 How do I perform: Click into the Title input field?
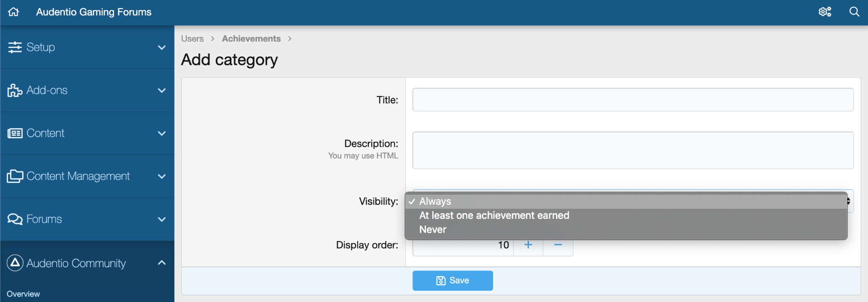click(633, 100)
